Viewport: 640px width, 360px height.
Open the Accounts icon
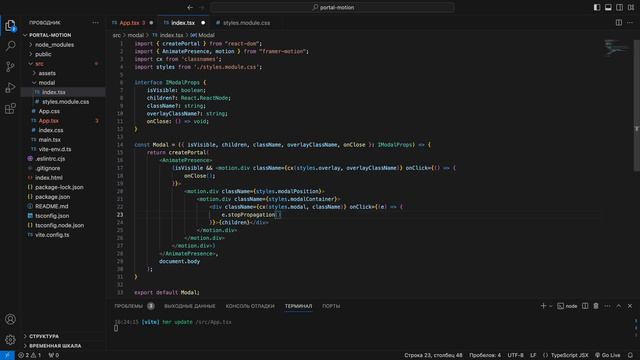(10, 319)
